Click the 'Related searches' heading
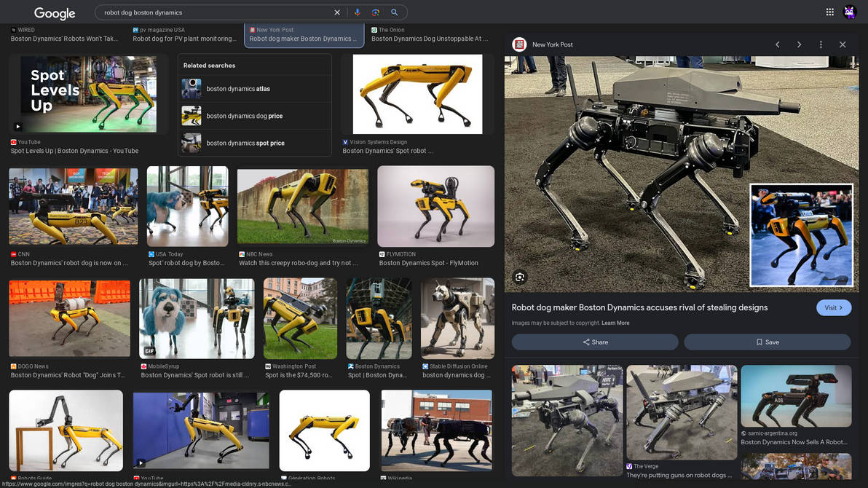 coord(209,66)
